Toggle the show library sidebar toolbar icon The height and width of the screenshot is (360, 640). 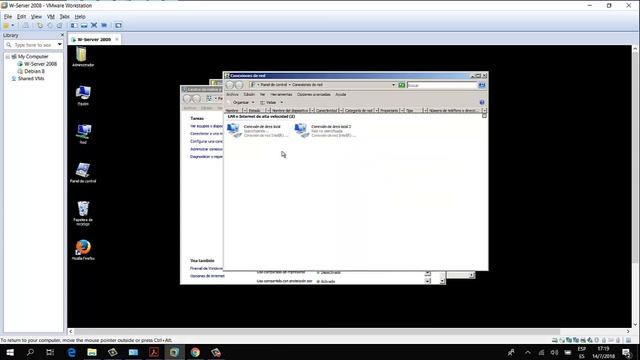74,25
